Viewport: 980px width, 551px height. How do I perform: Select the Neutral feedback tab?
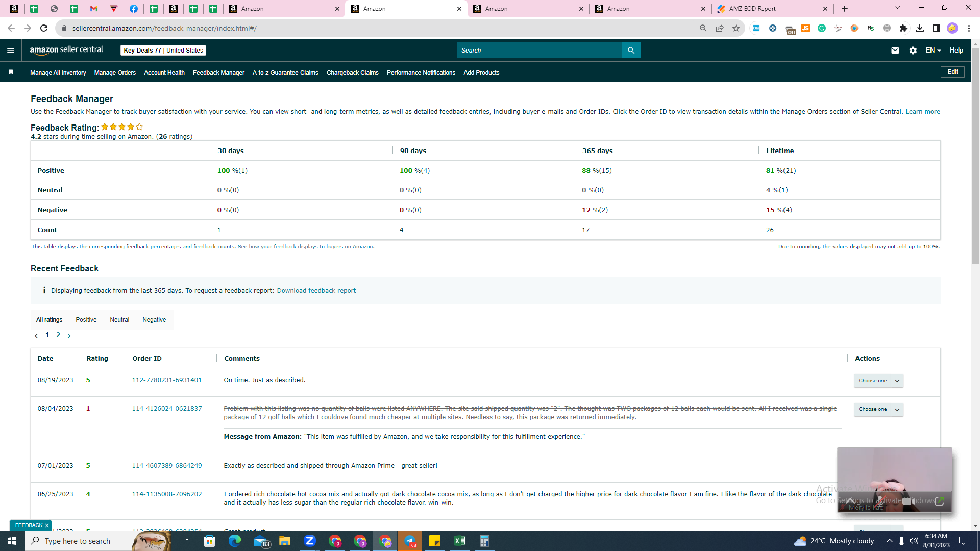pos(119,320)
